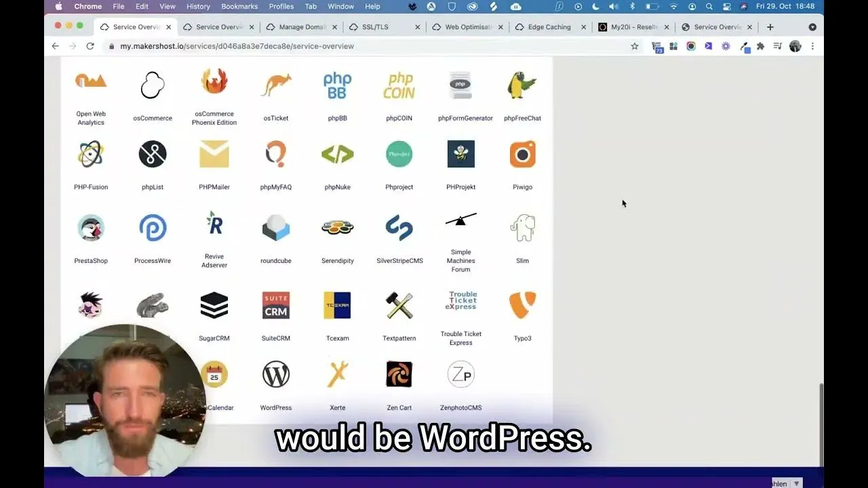Open the PrestaShop installer icon
Viewport: 868px width, 488px height.
(91, 228)
